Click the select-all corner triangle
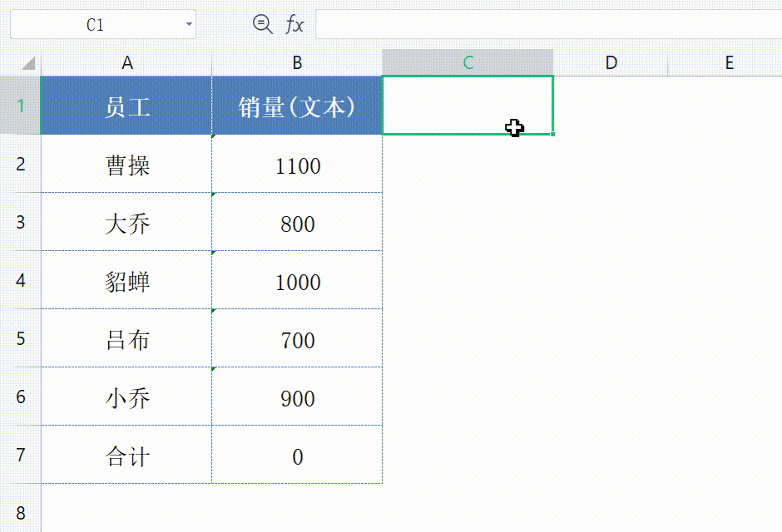This screenshot has height=532, width=782. (x=29, y=63)
